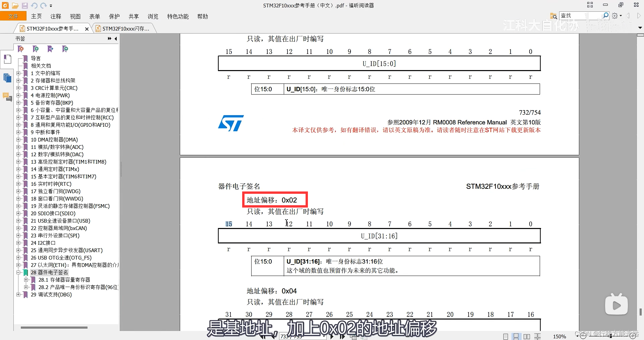Expand the 28.1 存储器容量寄存器 bookmark
This screenshot has height=340, width=644.
(26, 280)
